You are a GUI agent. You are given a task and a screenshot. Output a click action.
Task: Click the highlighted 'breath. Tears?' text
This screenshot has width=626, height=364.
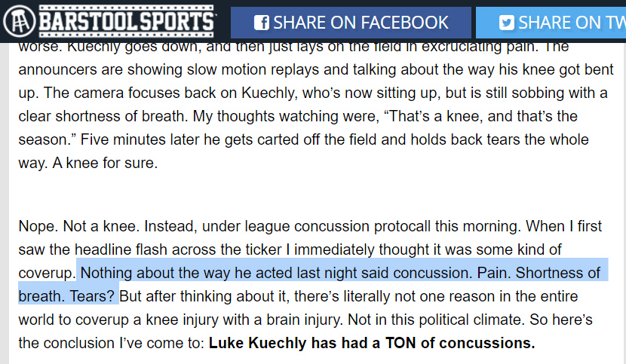(66, 296)
